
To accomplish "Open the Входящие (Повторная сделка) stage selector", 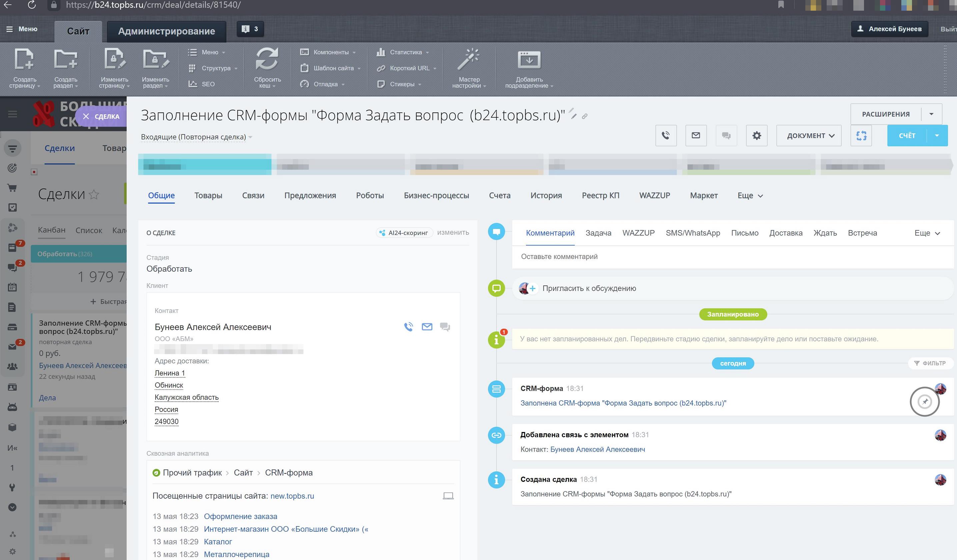I will point(196,137).
